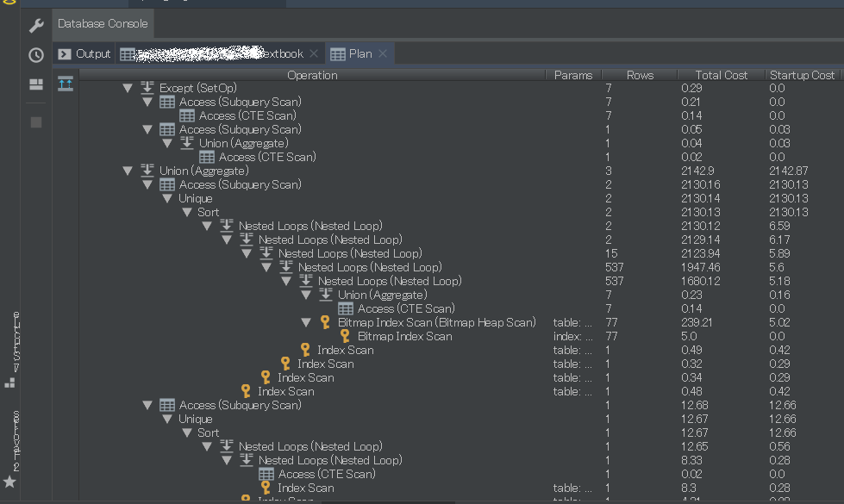Click the Total Cost value 12.65

(694, 446)
